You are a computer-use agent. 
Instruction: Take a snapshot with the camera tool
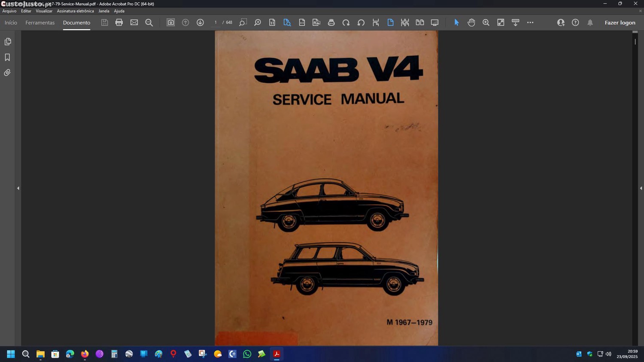170,22
